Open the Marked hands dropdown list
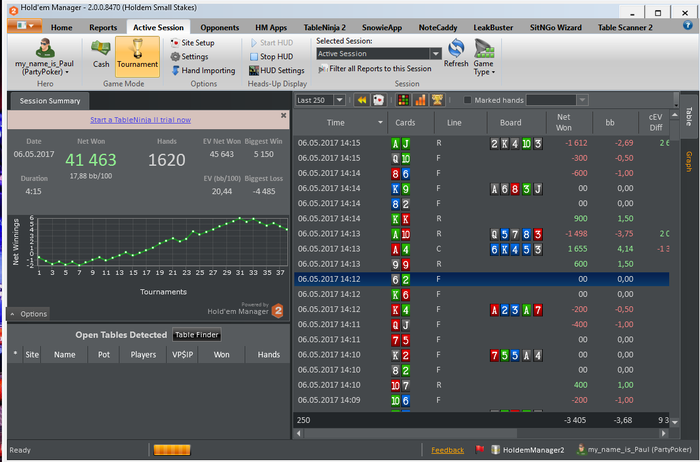The width and height of the screenshot is (700, 462). point(582,100)
